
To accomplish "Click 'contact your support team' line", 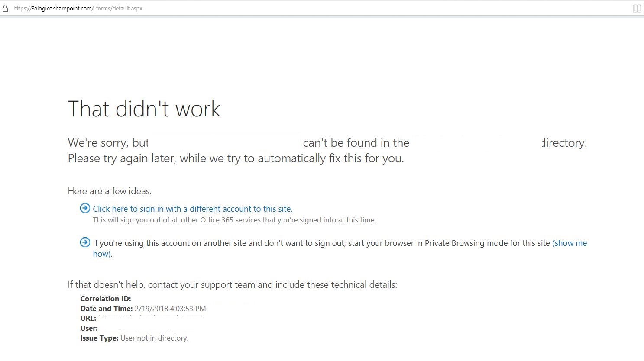I will click(x=233, y=285).
